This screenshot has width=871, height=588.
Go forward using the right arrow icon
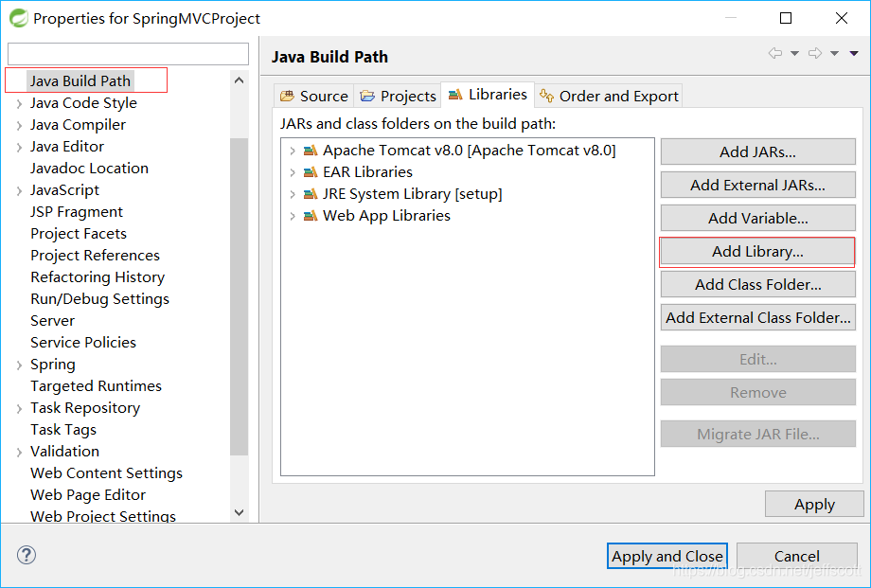815,53
